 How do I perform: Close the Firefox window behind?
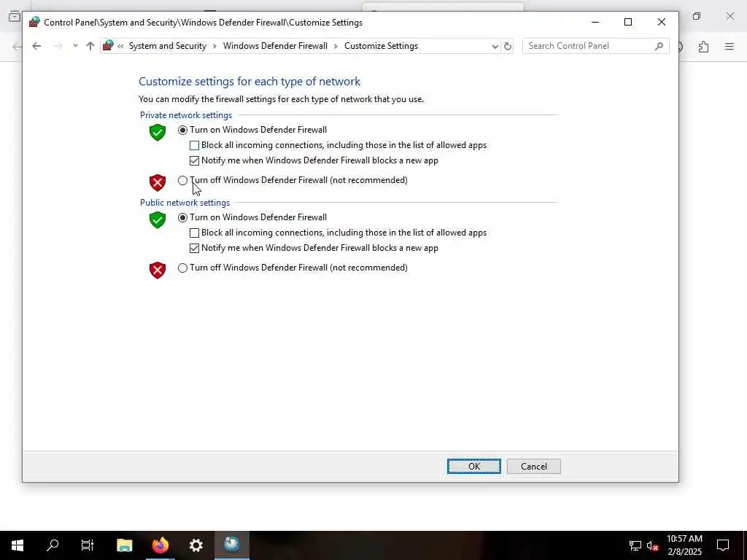point(729,16)
